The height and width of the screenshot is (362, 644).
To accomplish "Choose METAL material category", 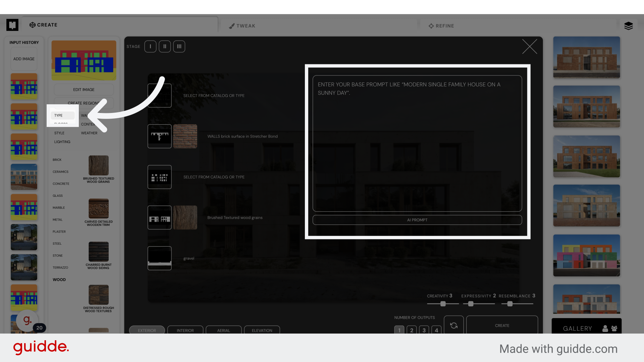I will click(57, 220).
